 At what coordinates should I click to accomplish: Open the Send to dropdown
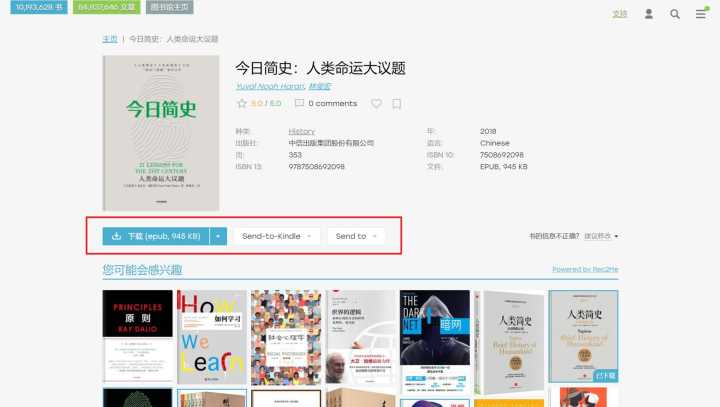(356, 236)
